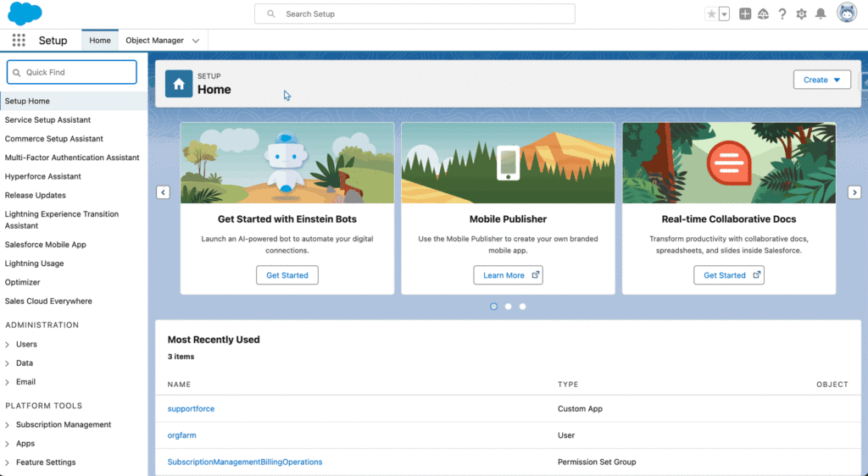The image size is (868, 476).
Task: Click the Custom App type cell
Action: click(580, 408)
